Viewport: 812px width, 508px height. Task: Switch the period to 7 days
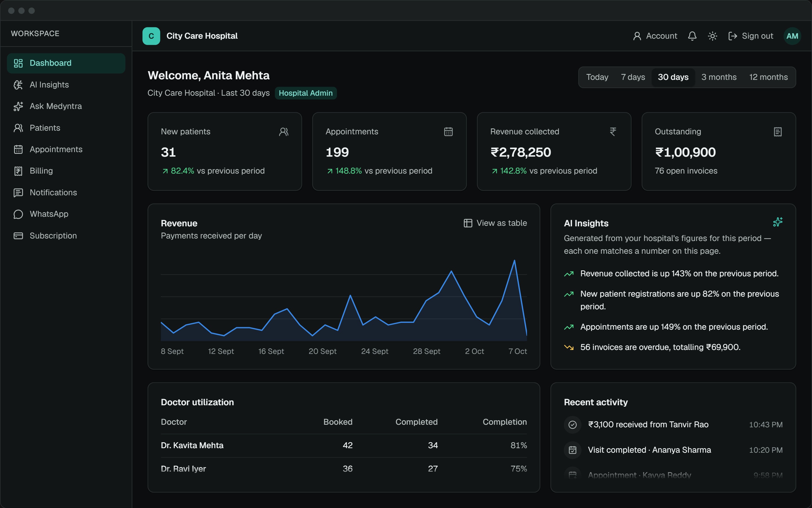click(633, 77)
